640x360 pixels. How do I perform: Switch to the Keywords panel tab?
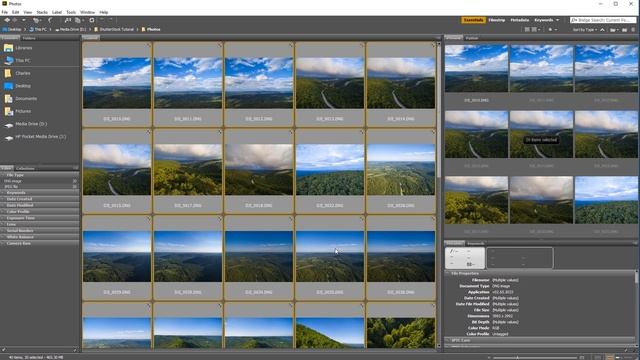[476, 243]
